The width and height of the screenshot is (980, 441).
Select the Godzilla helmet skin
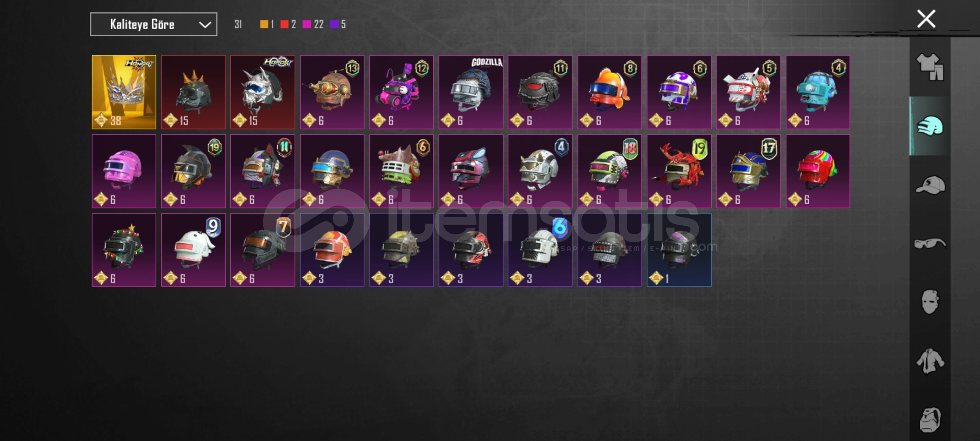(471, 92)
